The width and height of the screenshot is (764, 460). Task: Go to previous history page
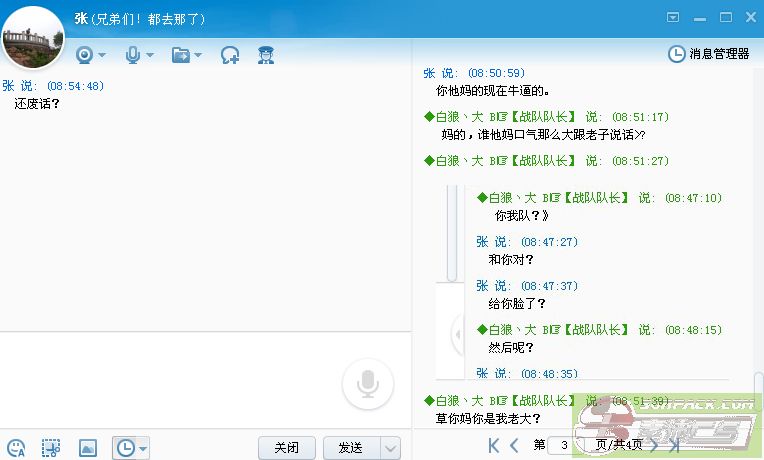tap(514, 445)
